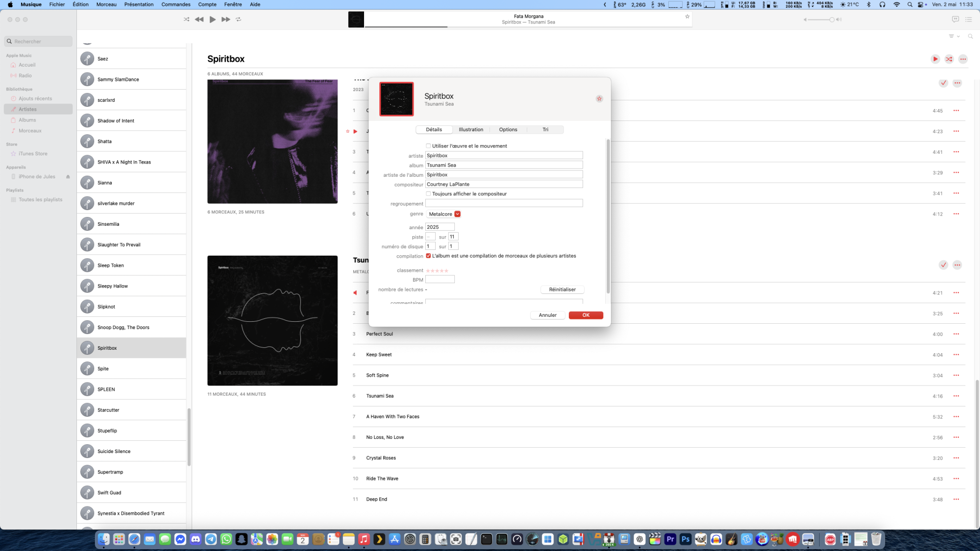The width and height of the screenshot is (980, 551).
Task: Click the shuffle icon in playback toolbar
Action: tap(186, 20)
